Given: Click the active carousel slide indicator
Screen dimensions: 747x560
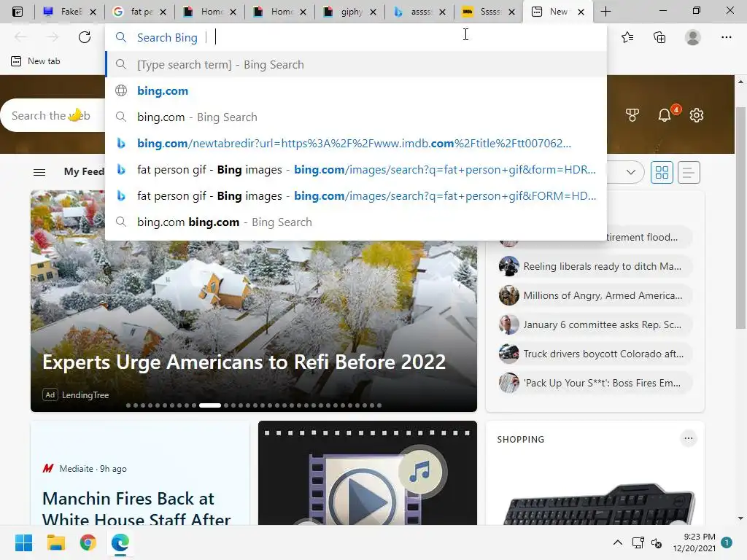Looking at the screenshot, I should point(209,405).
